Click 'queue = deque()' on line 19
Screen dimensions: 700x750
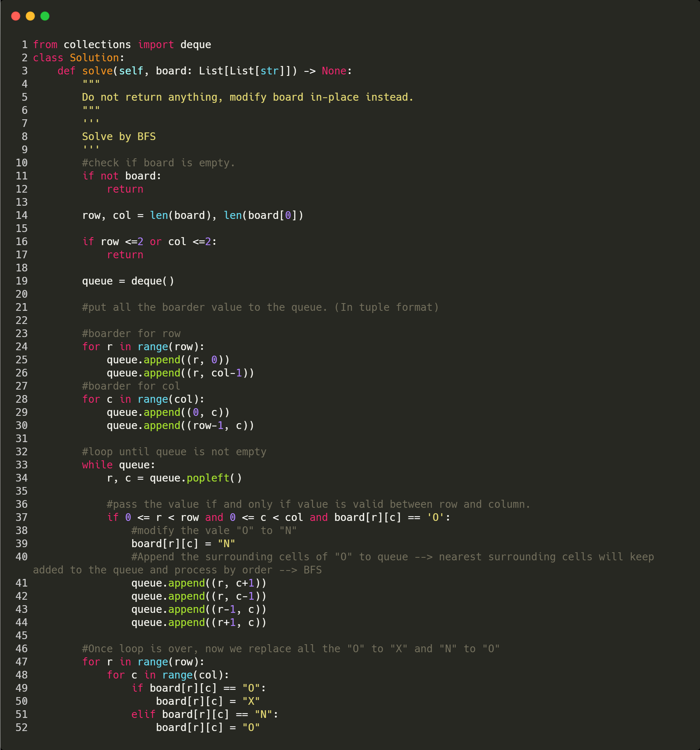pos(128,281)
